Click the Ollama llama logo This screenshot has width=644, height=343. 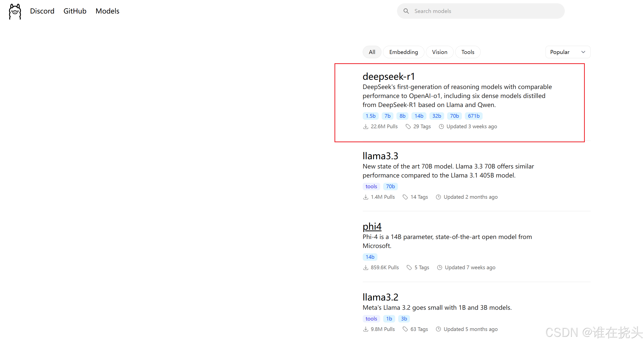tap(15, 11)
